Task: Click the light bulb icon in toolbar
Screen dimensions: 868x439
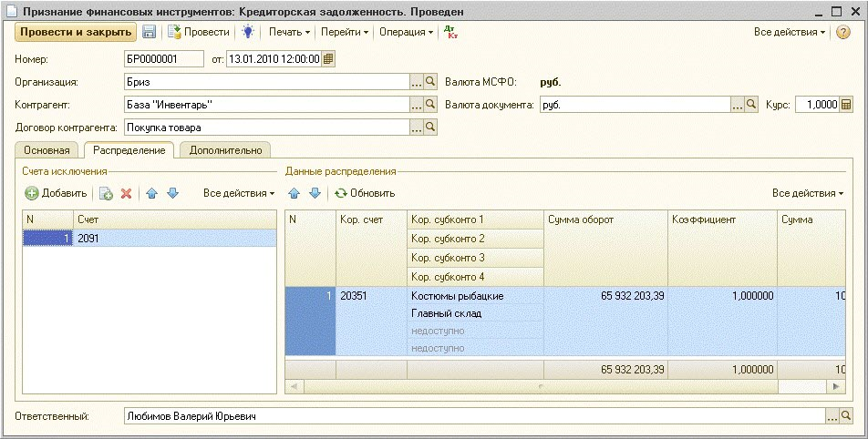Action: pyautogui.click(x=247, y=32)
